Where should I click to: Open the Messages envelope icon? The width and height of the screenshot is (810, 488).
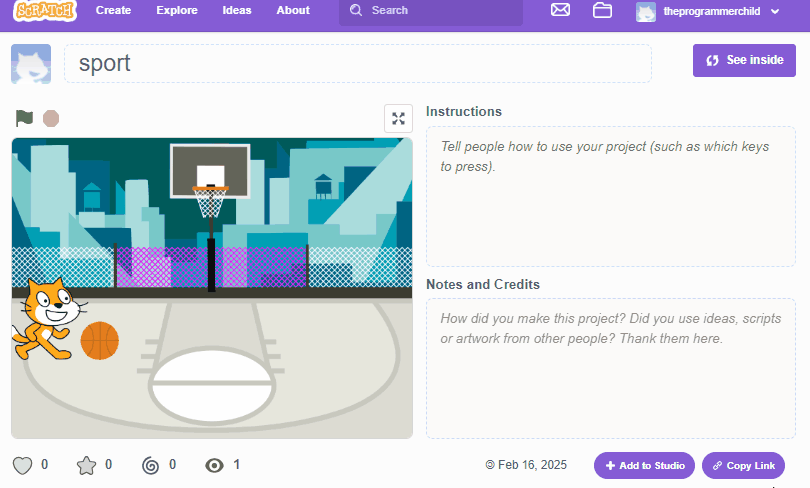coord(560,10)
